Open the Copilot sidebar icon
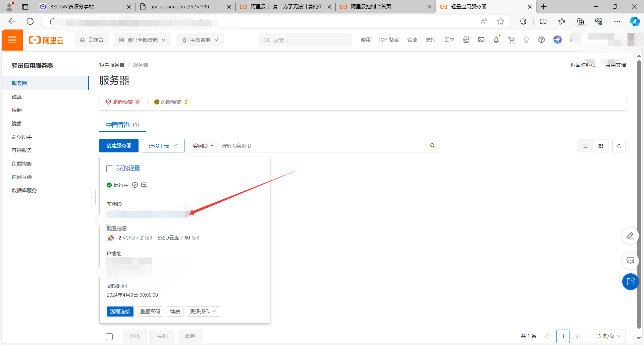644x345 pixels. [634, 21]
